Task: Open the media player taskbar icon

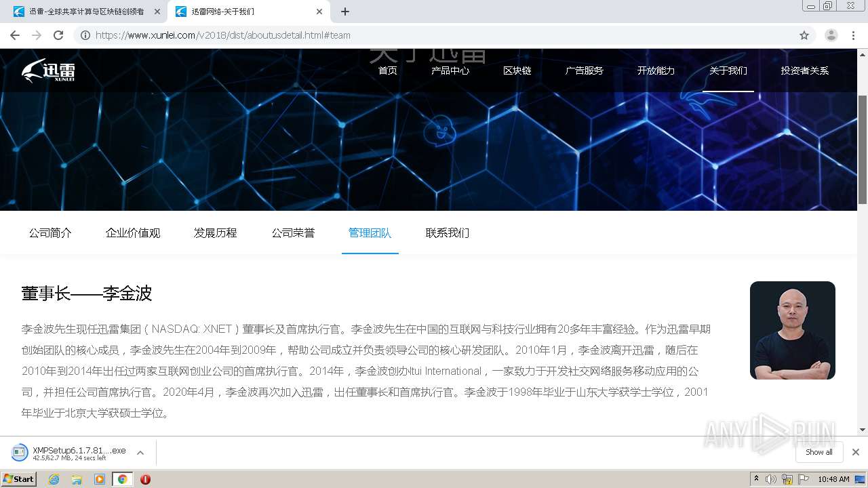Action: 100,479
